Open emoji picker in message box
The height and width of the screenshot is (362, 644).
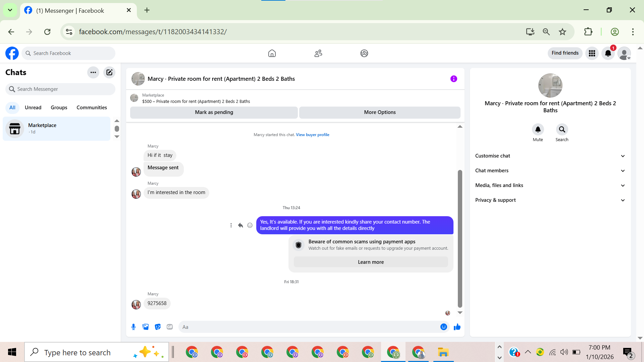(443, 327)
